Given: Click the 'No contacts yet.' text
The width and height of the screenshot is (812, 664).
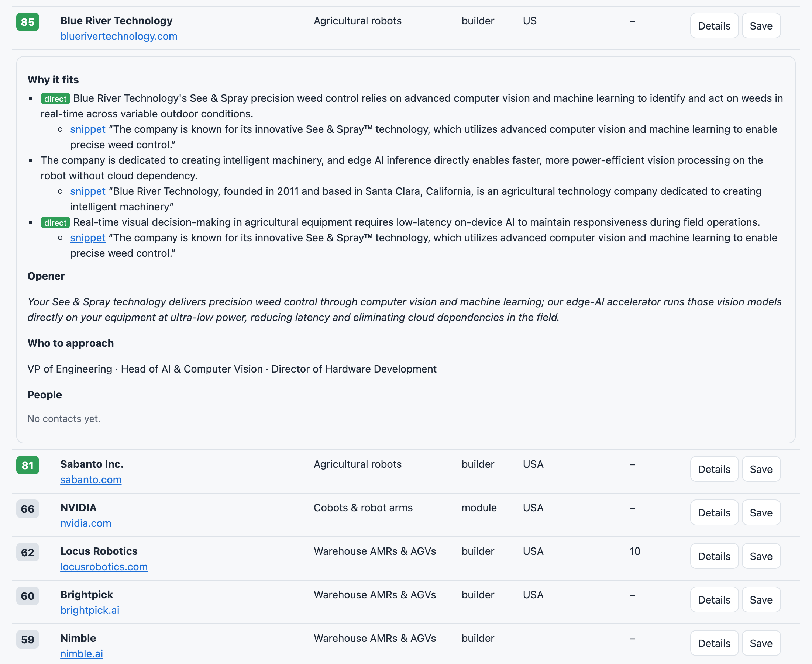Looking at the screenshot, I should pos(64,419).
